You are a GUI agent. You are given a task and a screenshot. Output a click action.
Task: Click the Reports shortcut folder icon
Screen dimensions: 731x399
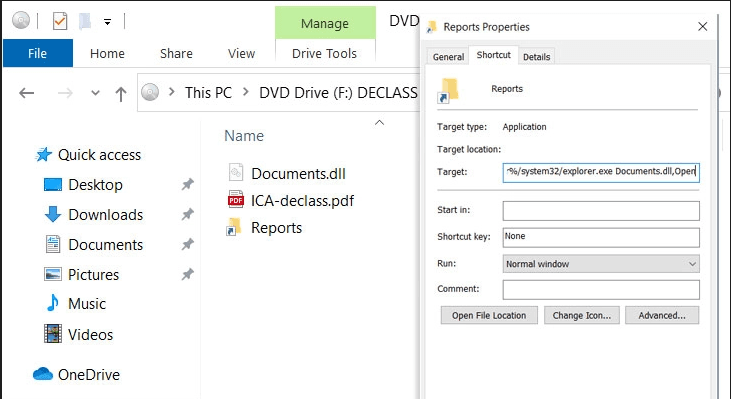[233, 227]
